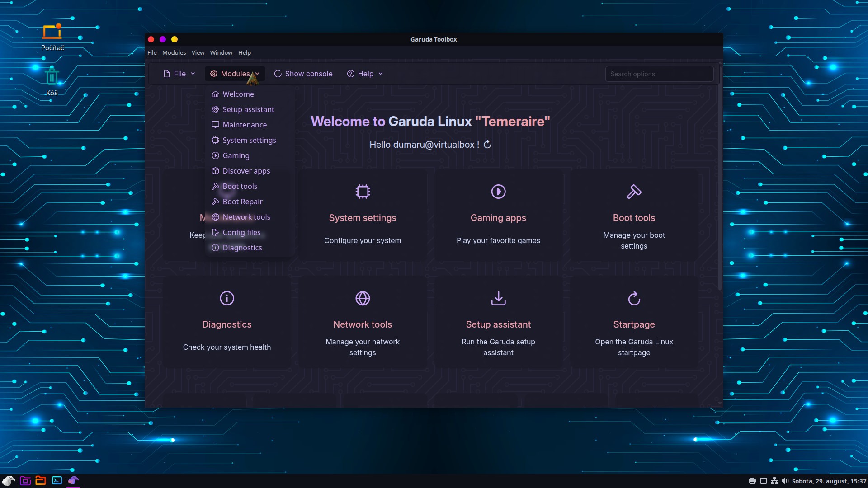Image resolution: width=868 pixels, height=488 pixels.
Task: Open the System settings card with chip icon
Action: [363, 215]
